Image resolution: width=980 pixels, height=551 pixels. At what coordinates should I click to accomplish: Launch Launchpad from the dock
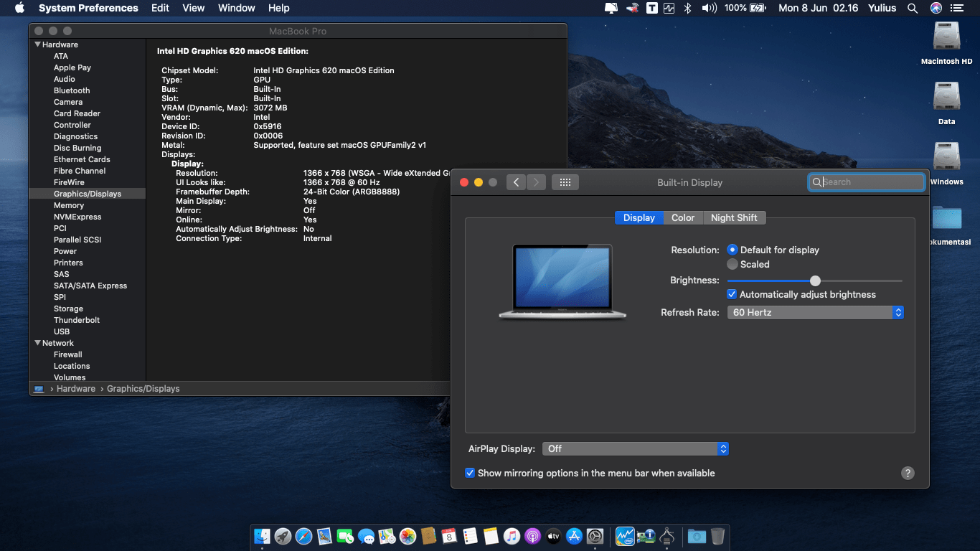click(283, 536)
